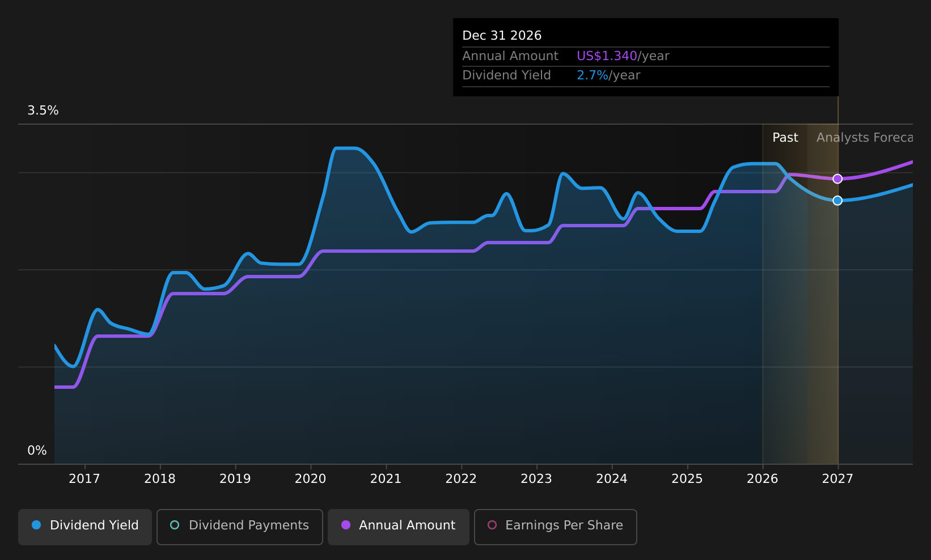Click the 2021 x-axis label
This screenshot has width=931, height=560.
(386, 479)
